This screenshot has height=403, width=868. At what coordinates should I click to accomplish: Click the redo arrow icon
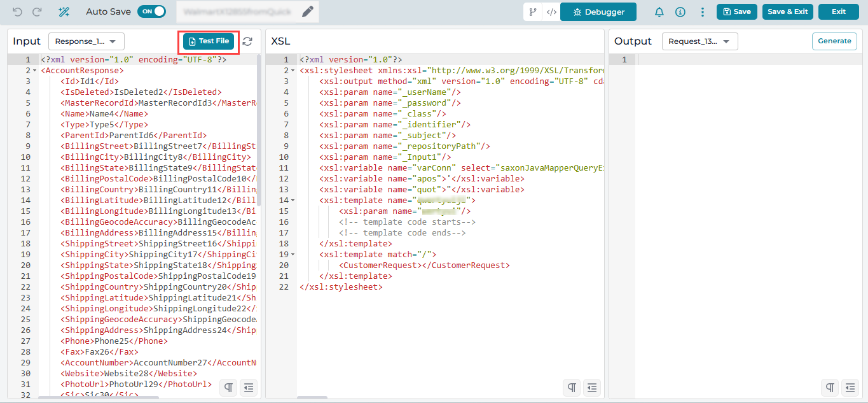pos(38,11)
